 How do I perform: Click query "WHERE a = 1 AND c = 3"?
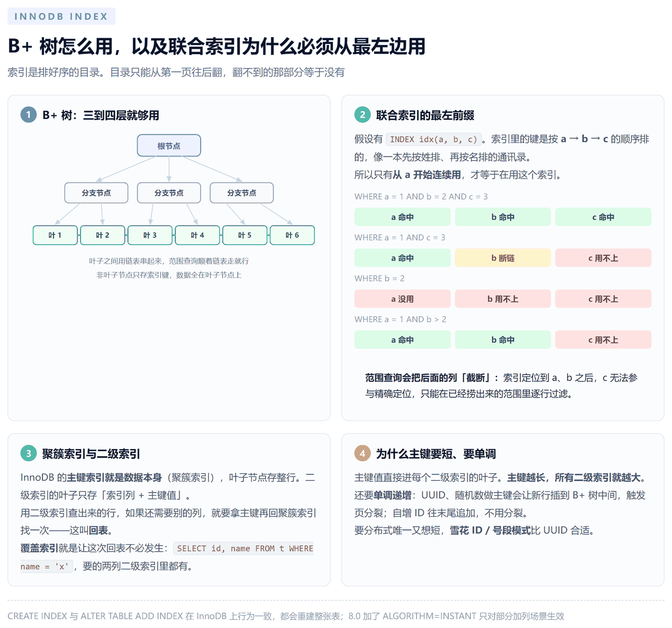[400, 238]
